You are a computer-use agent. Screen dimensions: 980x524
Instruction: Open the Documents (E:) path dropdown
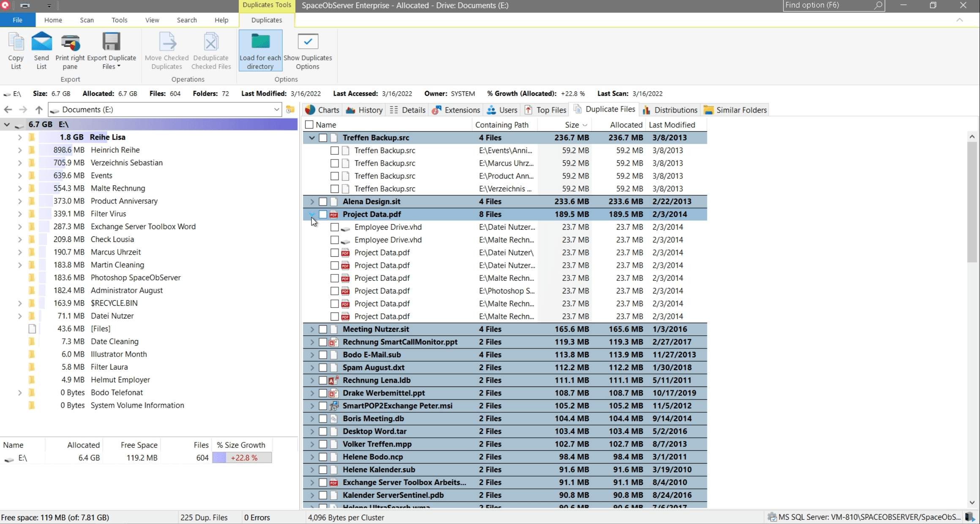click(276, 110)
